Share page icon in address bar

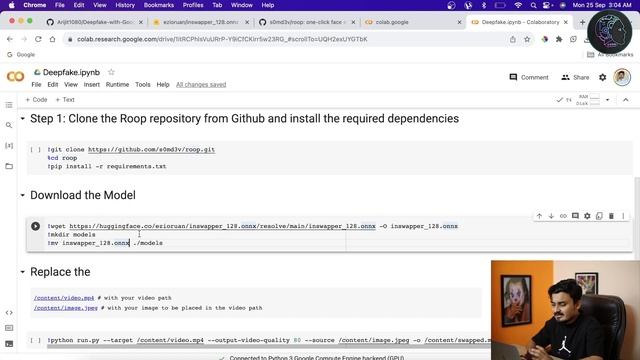point(513,39)
